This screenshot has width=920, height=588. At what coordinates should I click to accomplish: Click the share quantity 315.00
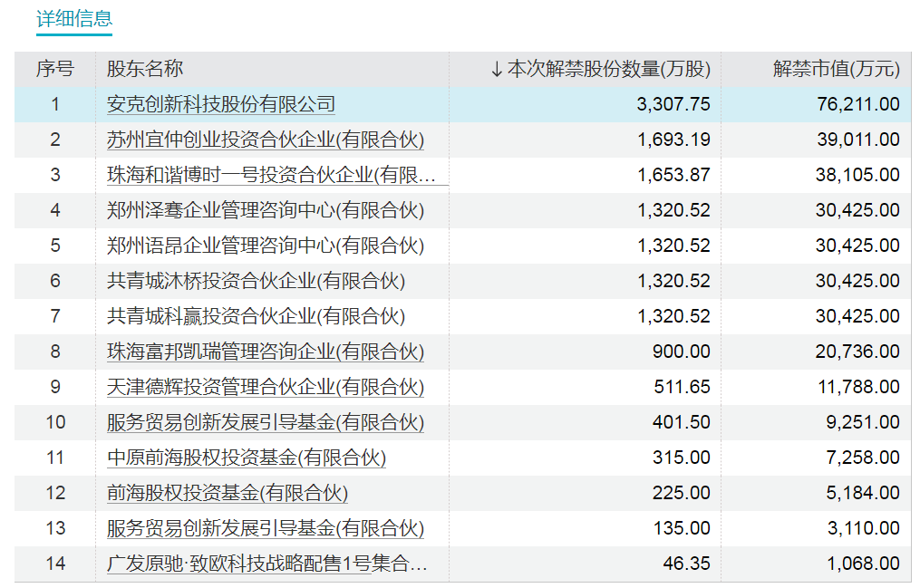click(x=682, y=458)
